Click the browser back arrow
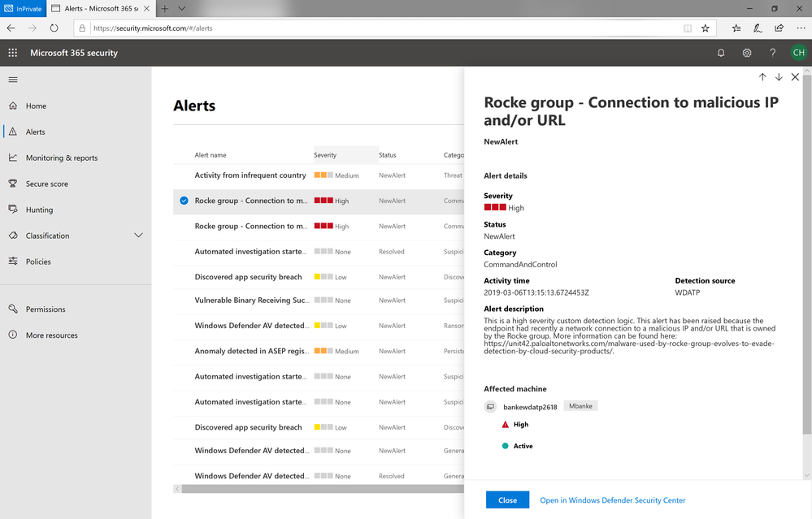812x519 pixels. click(11, 28)
